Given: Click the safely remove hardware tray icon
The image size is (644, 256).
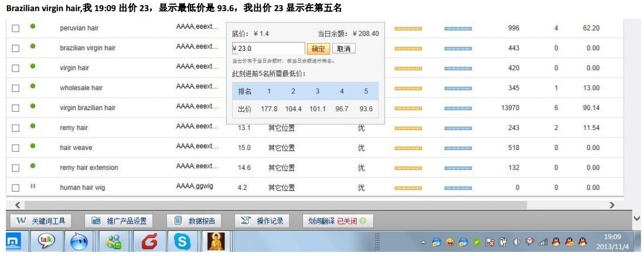Looking at the screenshot, I should tap(503, 243).
